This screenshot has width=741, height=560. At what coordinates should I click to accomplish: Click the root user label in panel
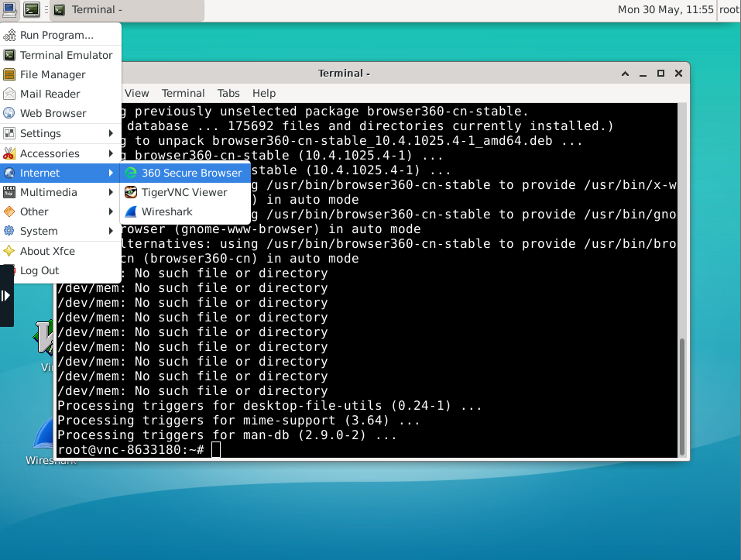point(729,9)
